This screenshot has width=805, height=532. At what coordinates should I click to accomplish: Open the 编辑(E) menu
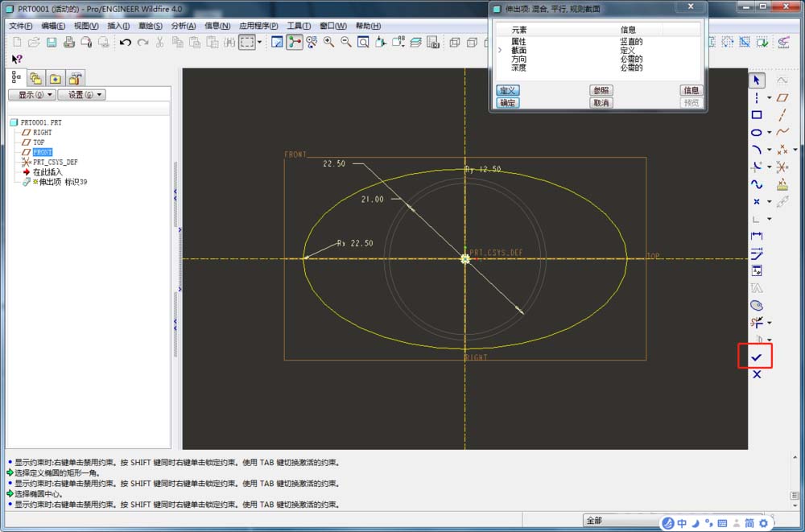(53, 26)
